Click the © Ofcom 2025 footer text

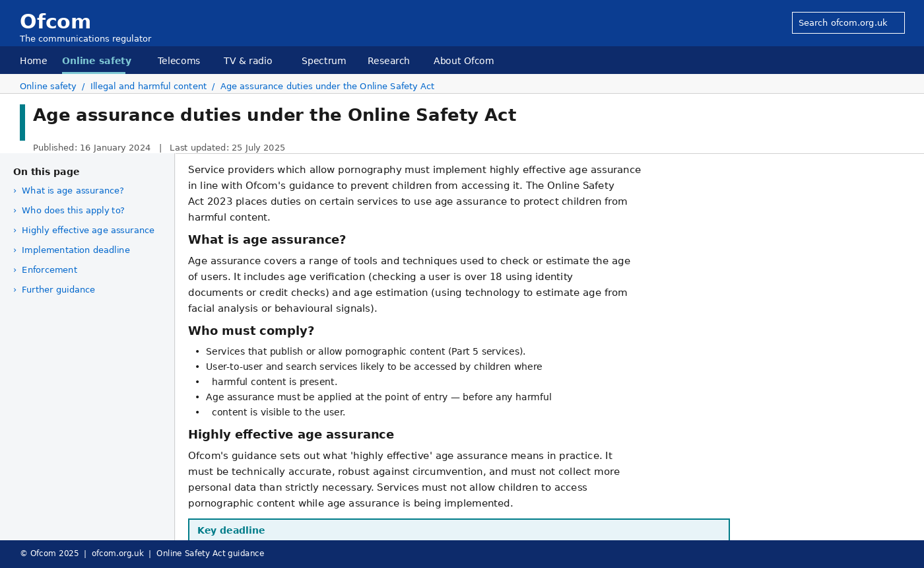pyautogui.click(x=49, y=553)
